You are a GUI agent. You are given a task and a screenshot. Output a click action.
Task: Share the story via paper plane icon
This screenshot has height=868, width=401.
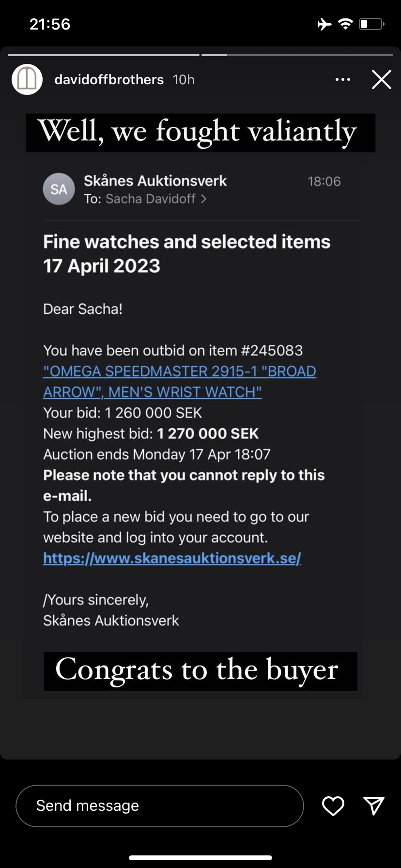coord(374,806)
